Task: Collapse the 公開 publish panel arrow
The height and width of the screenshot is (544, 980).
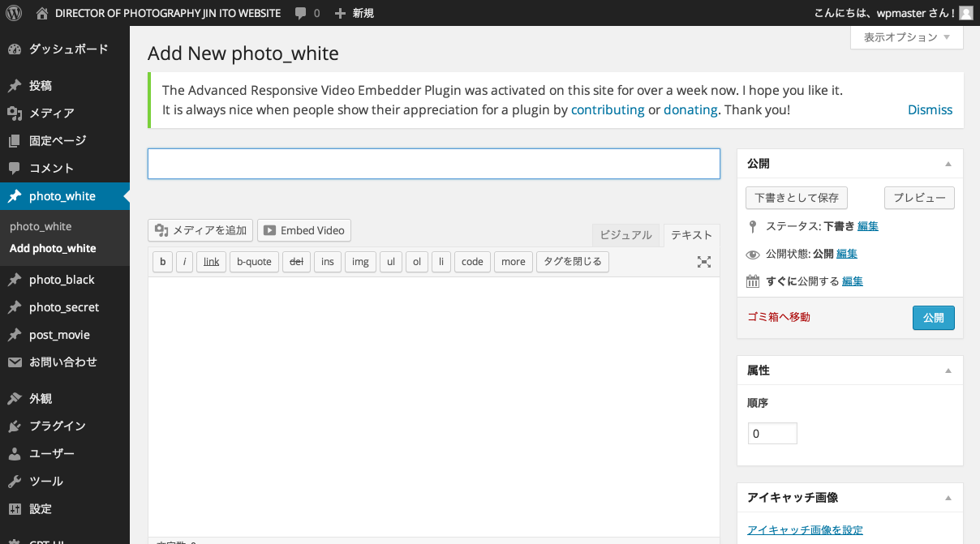Action: [948, 164]
